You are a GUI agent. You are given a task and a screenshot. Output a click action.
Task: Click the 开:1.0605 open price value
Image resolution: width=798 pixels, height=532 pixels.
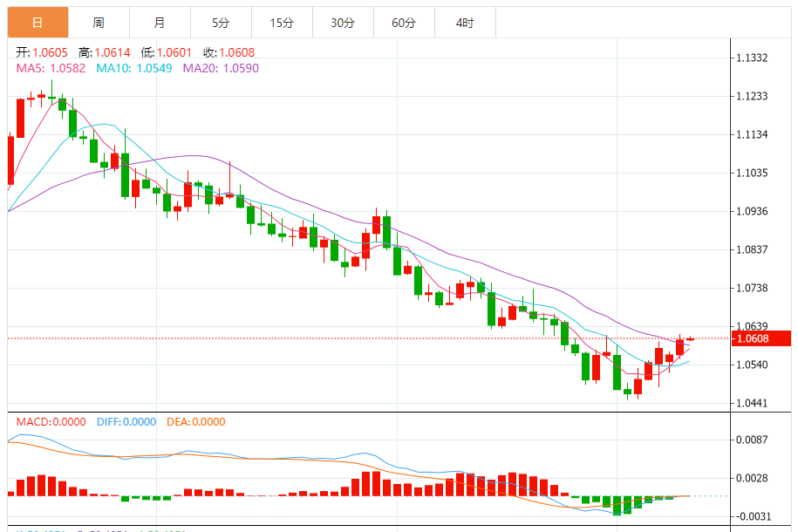[x=42, y=52]
